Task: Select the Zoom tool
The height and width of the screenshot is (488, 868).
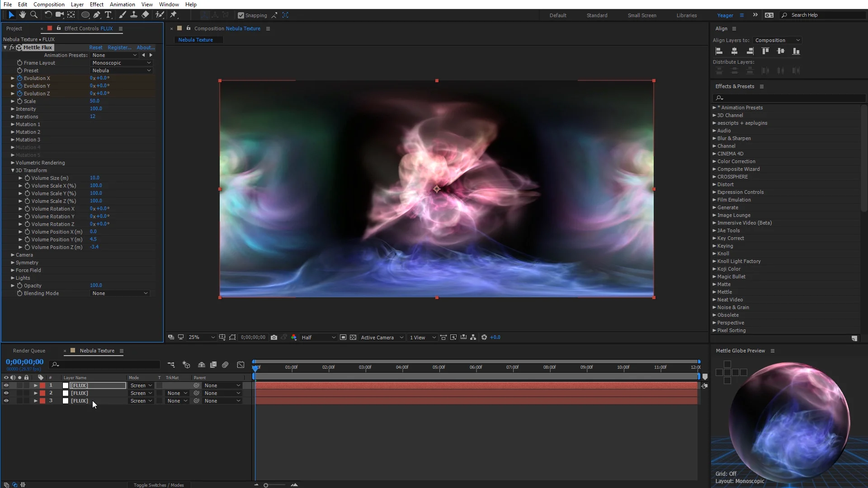Action: [34, 15]
